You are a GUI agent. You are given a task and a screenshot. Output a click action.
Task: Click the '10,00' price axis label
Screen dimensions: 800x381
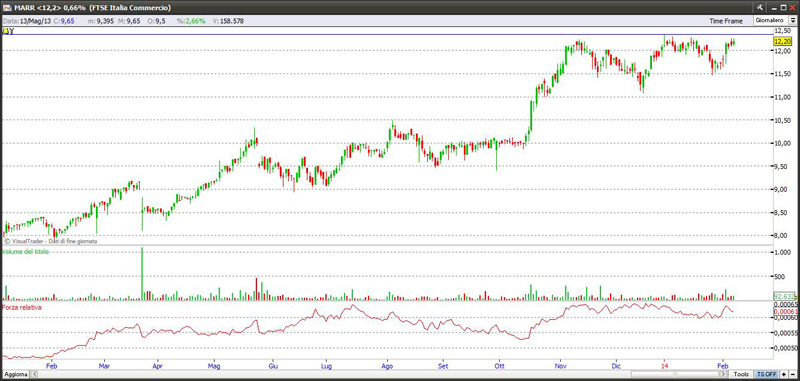[x=782, y=143]
